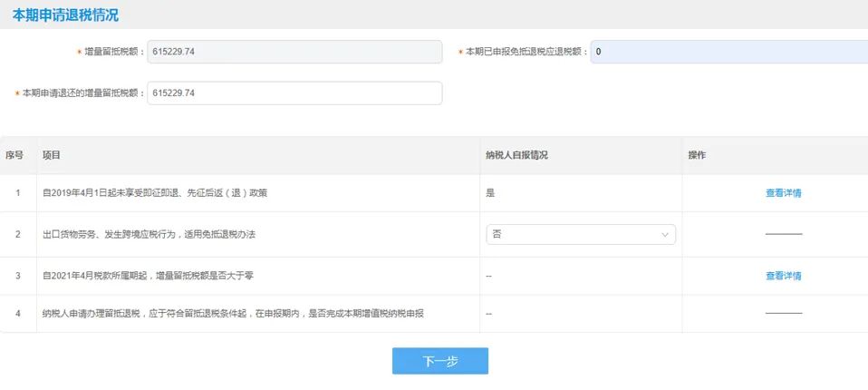The image size is (868, 390).
Task: Click the 本期已申报免抵退税应退税额 label
Action: 526,52
